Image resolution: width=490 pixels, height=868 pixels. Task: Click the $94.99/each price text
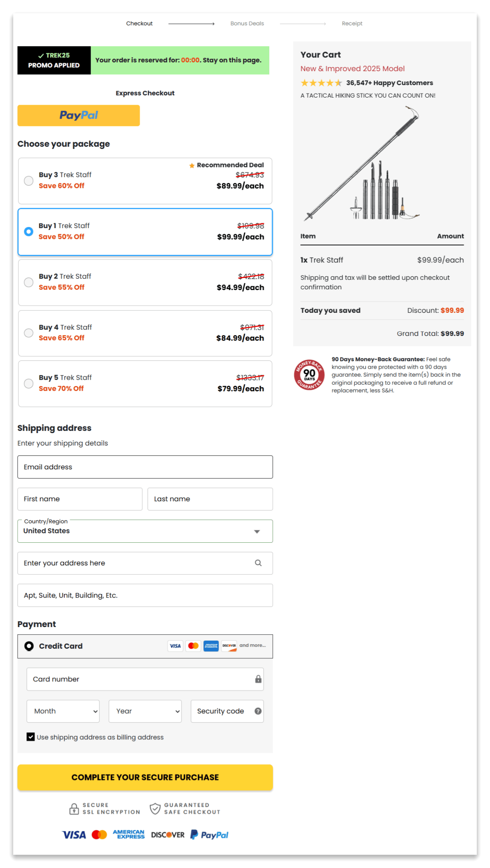[240, 287]
